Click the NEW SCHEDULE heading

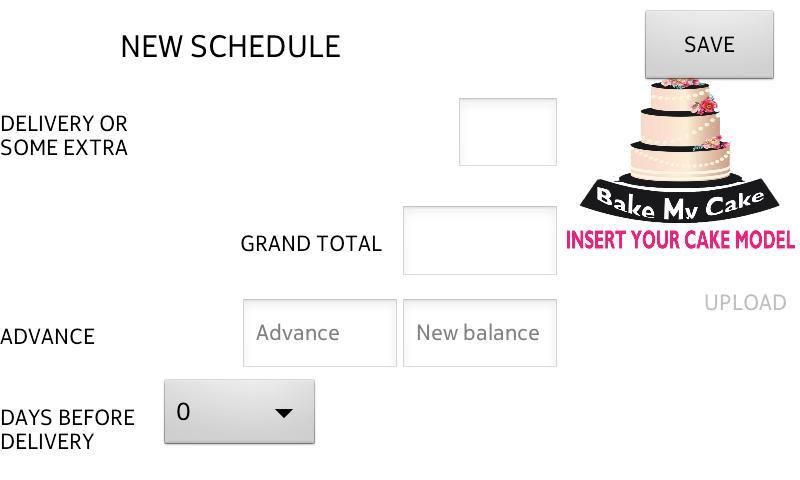click(230, 47)
